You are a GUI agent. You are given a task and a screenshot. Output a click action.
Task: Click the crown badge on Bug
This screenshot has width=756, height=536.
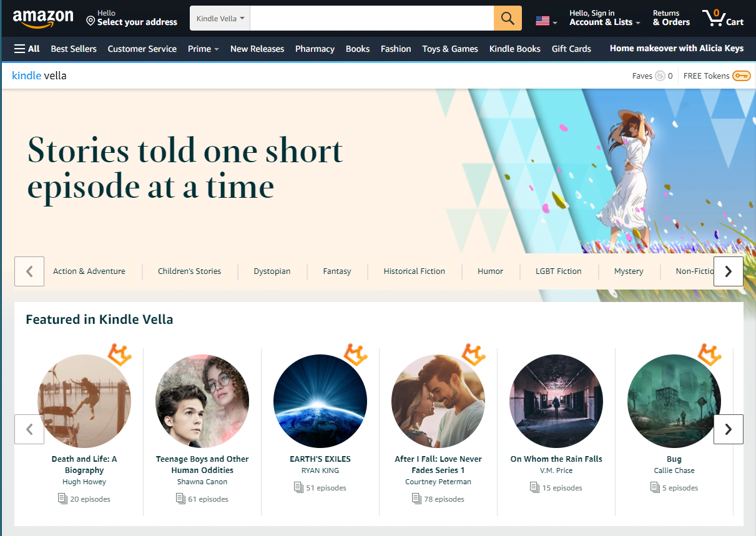[710, 354]
